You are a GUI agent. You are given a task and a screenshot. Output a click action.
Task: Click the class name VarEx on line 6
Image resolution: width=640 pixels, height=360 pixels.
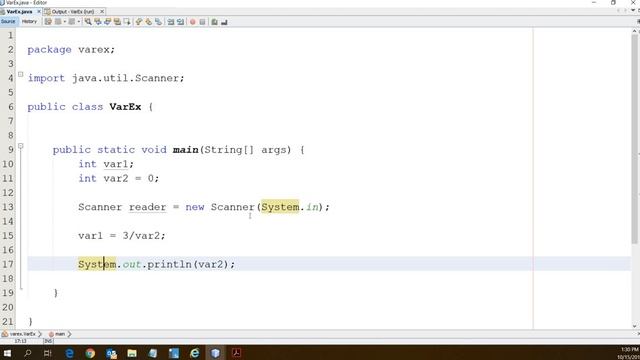point(125,107)
